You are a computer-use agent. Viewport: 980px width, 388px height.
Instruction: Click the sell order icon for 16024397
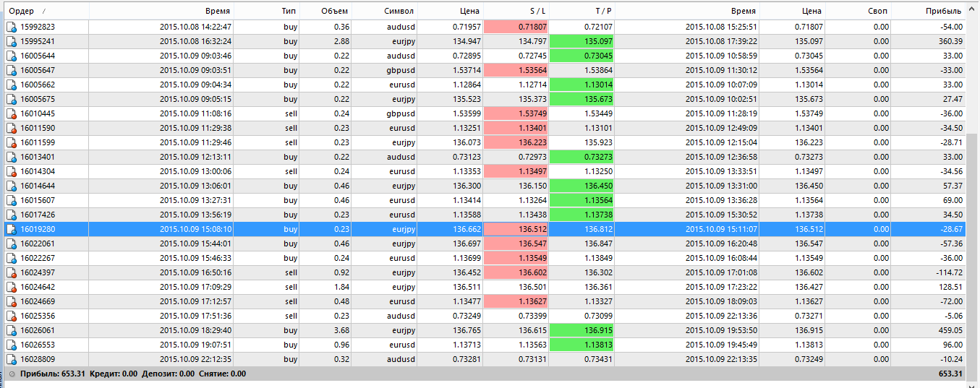click(x=11, y=272)
